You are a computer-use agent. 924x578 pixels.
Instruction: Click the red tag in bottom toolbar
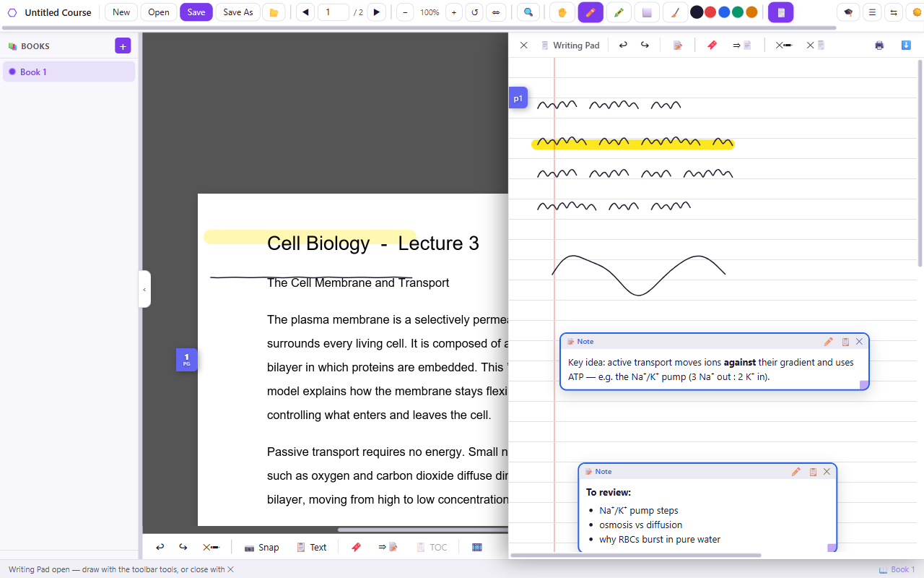356,547
